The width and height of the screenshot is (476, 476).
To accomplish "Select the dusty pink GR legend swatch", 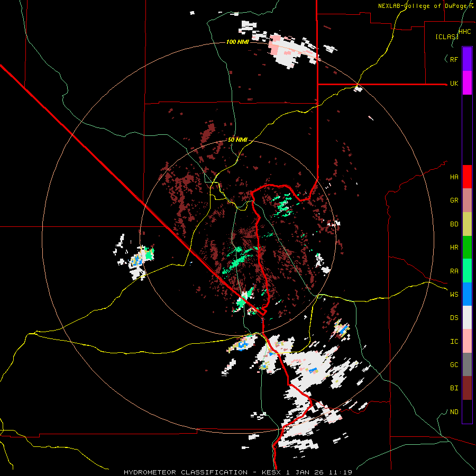I will [467, 200].
